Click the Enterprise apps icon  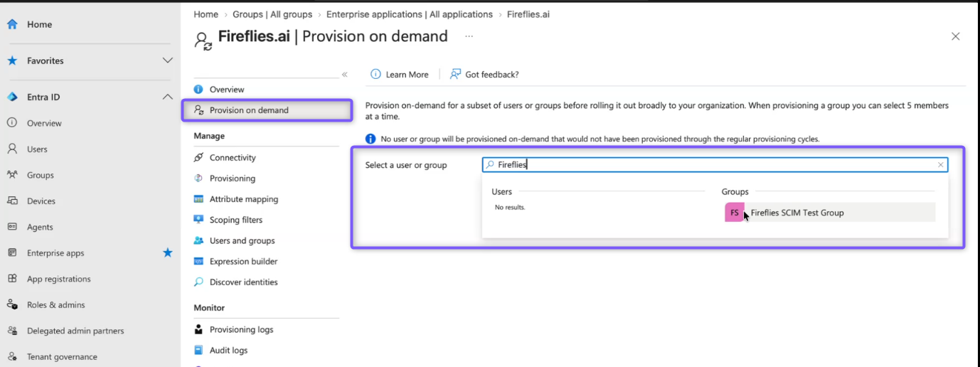coord(12,252)
